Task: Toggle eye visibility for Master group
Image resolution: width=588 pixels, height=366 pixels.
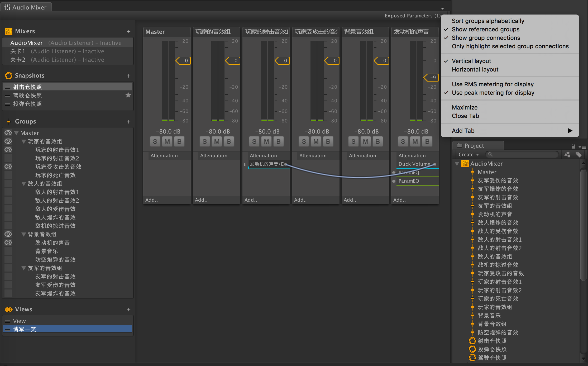Action: [x=8, y=133]
